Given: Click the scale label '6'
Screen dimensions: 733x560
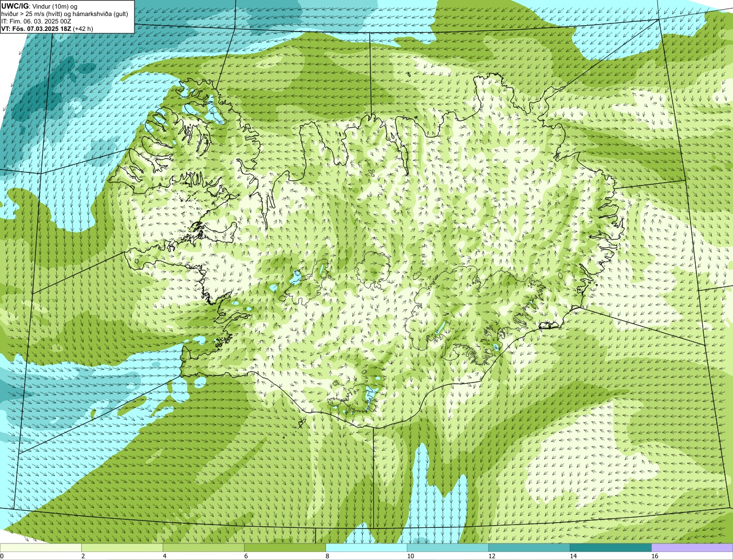Looking at the screenshot, I should point(246,556).
